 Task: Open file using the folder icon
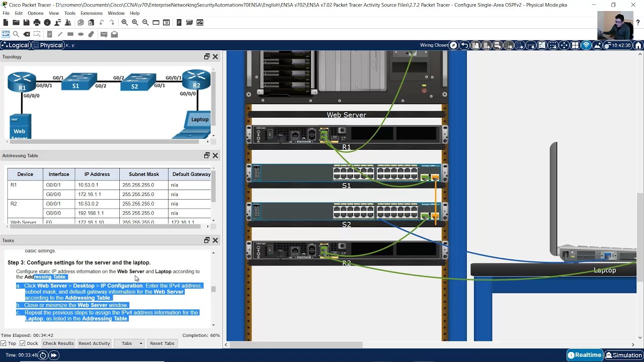pos(16,23)
